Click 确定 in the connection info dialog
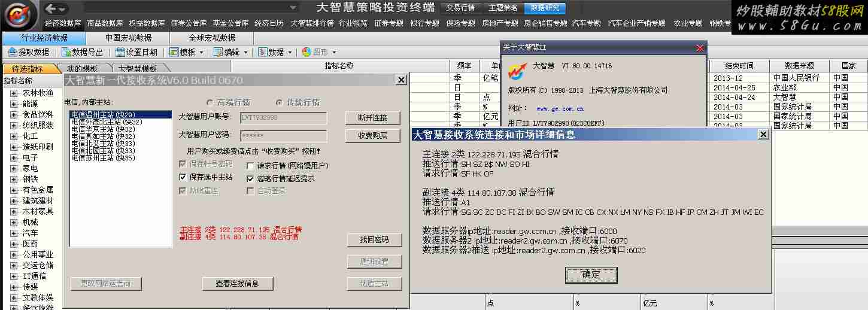Image resolution: width=868 pixels, height=310 pixels. [591, 275]
